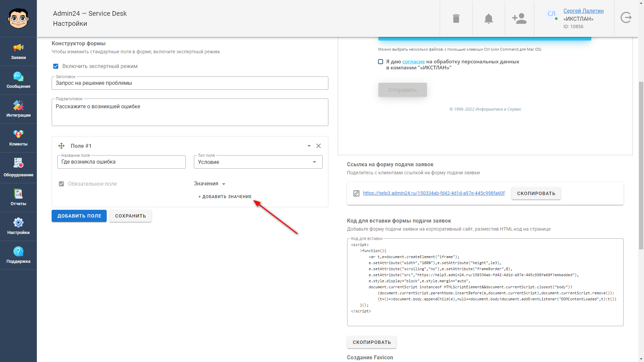The height and width of the screenshot is (362, 644).
Task: Open the Отчеты reports section
Action: 18,198
